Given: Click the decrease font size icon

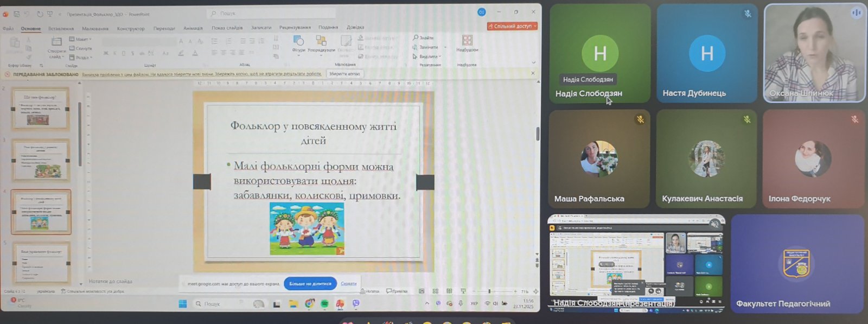Looking at the screenshot, I should coord(190,41).
